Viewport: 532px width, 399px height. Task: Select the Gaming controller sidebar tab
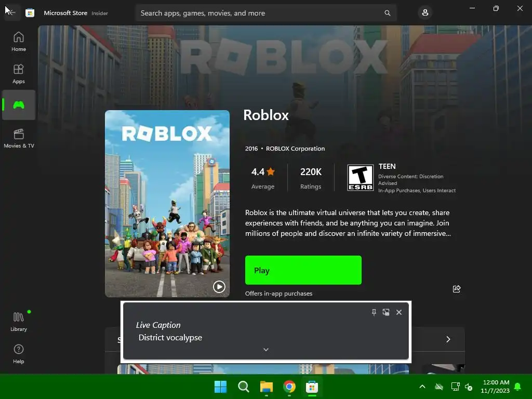[x=19, y=105]
